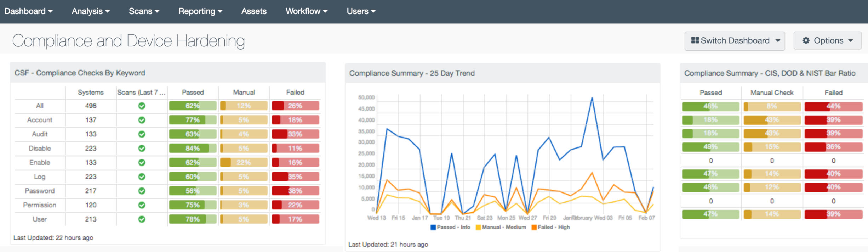Click green check icon in Account row
The width and height of the screenshot is (868, 252).
[142, 120]
